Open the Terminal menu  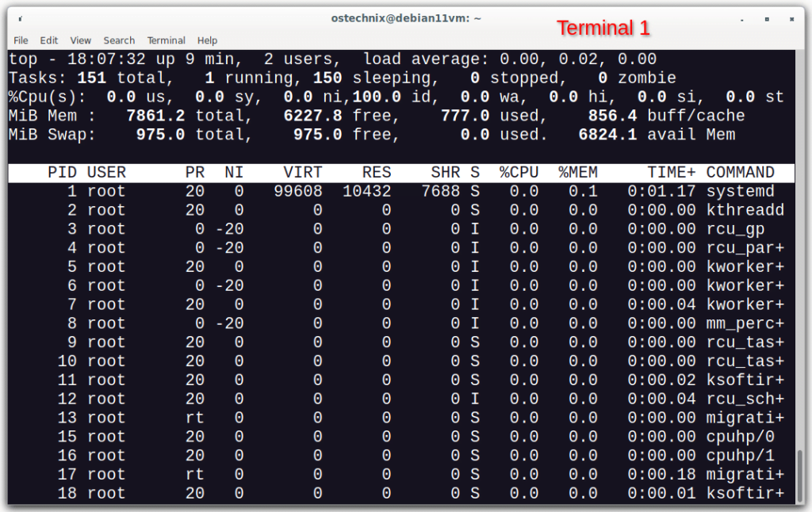[x=166, y=40]
